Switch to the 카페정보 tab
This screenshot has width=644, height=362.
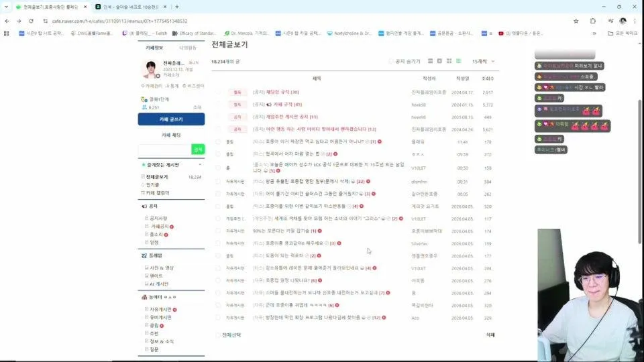[x=154, y=48]
